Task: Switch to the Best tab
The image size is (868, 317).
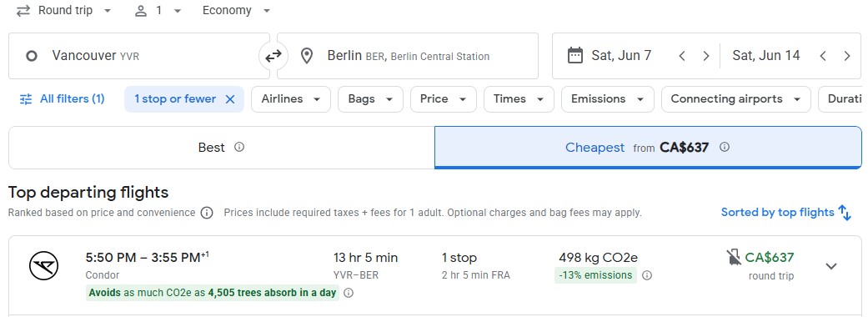Action: coord(222,148)
